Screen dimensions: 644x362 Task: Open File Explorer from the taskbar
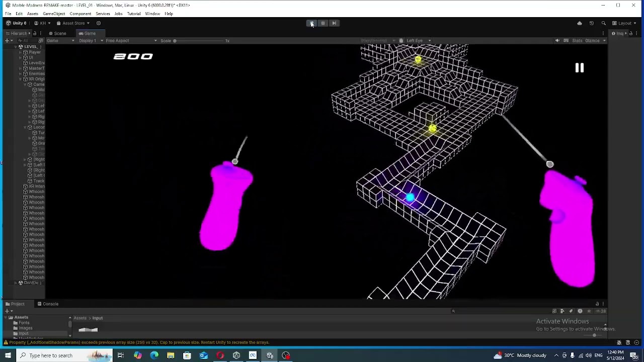coord(171,355)
